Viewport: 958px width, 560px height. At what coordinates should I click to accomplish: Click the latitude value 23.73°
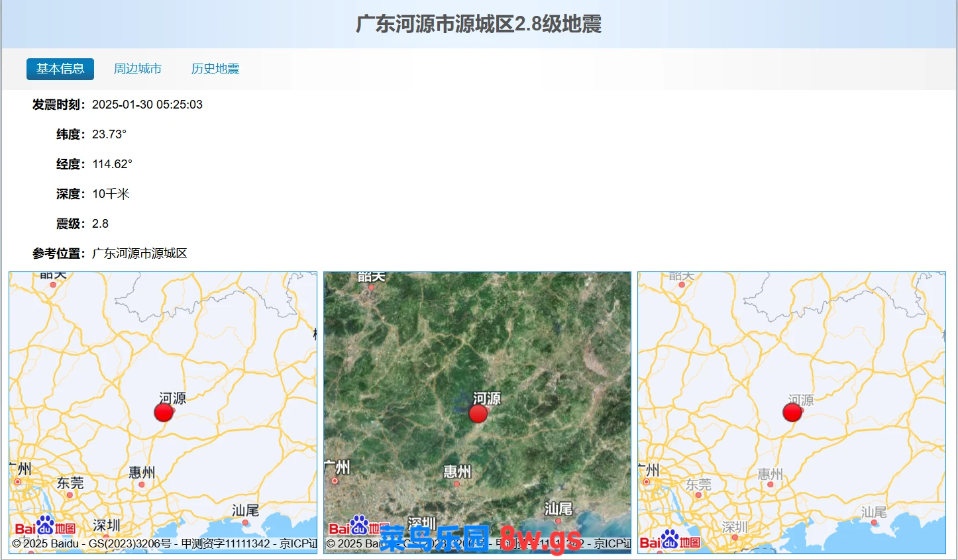tap(109, 134)
